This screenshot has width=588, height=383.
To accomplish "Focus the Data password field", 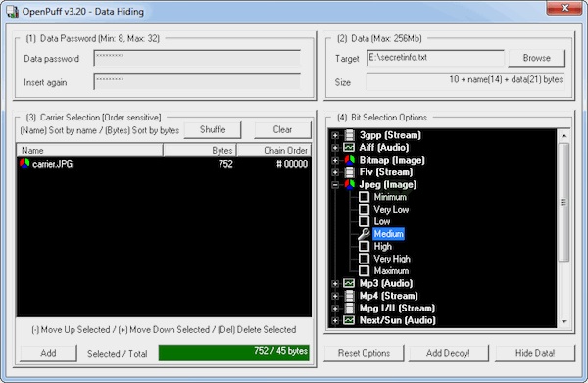I will click(x=197, y=58).
